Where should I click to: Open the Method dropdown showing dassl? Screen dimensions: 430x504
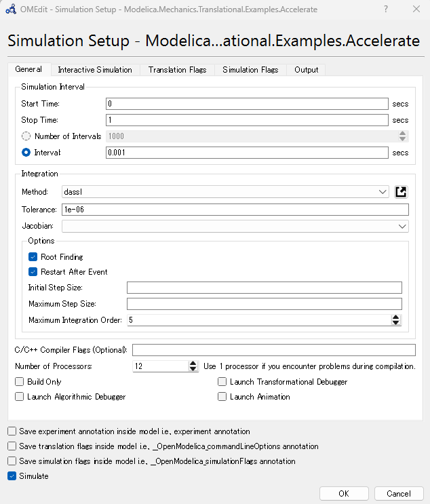(x=225, y=192)
